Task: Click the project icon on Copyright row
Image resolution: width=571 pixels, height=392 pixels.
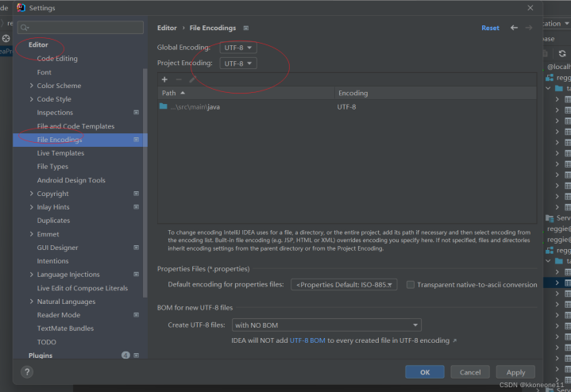Action: (136, 194)
